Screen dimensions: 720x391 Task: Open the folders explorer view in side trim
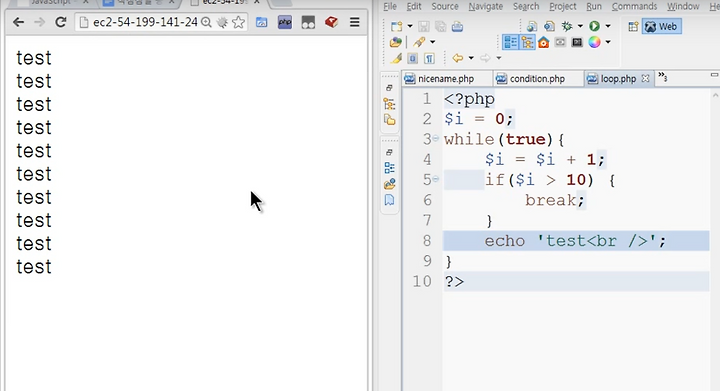click(x=389, y=120)
